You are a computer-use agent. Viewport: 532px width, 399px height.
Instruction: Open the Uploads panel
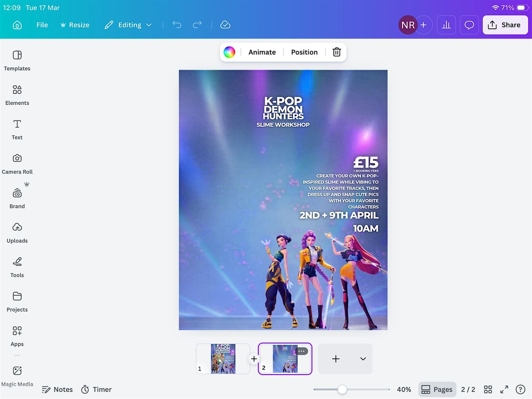pyautogui.click(x=17, y=233)
